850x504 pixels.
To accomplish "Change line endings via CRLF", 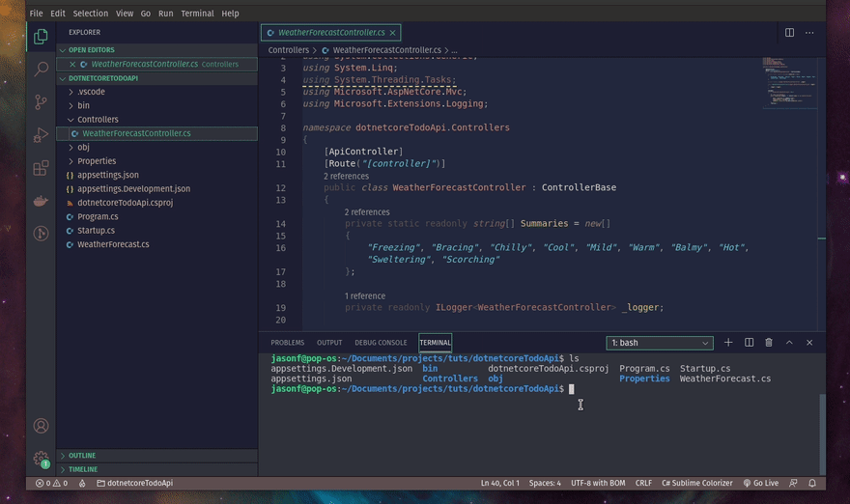I will [643, 483].
